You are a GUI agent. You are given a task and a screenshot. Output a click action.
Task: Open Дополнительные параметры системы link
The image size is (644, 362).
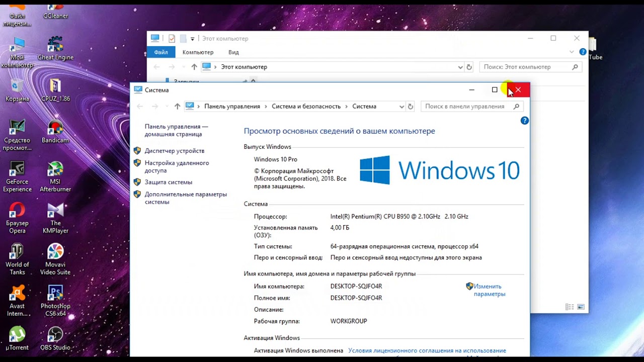click(186, 198)
